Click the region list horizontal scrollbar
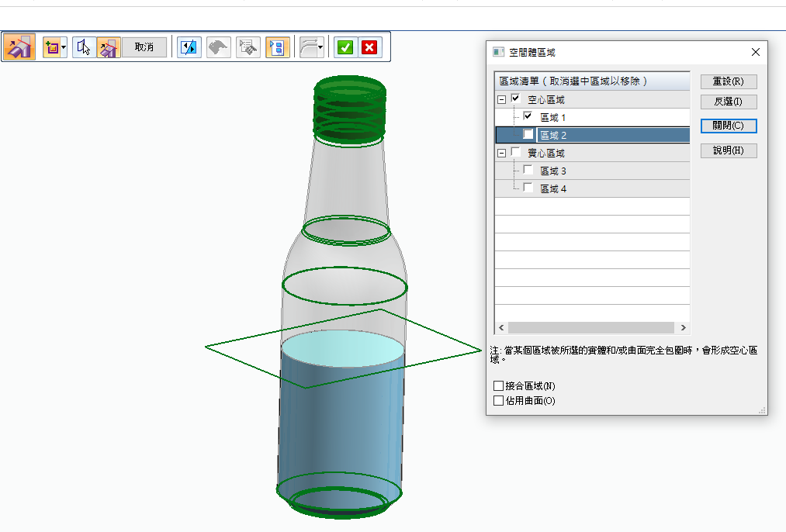This screenshot has height=532, width=786. (x=591, y=328)
